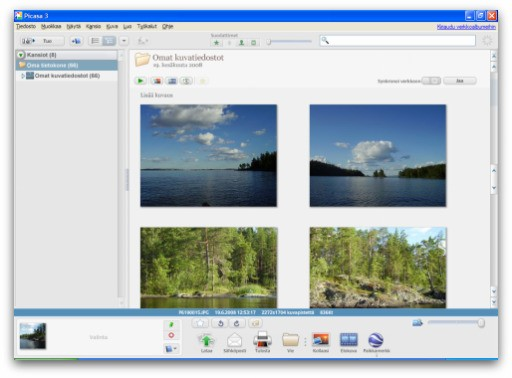Open the Tiedosto menu
Image resolution: width=512 pixels, height=378 pixels.
pos(26,26)
